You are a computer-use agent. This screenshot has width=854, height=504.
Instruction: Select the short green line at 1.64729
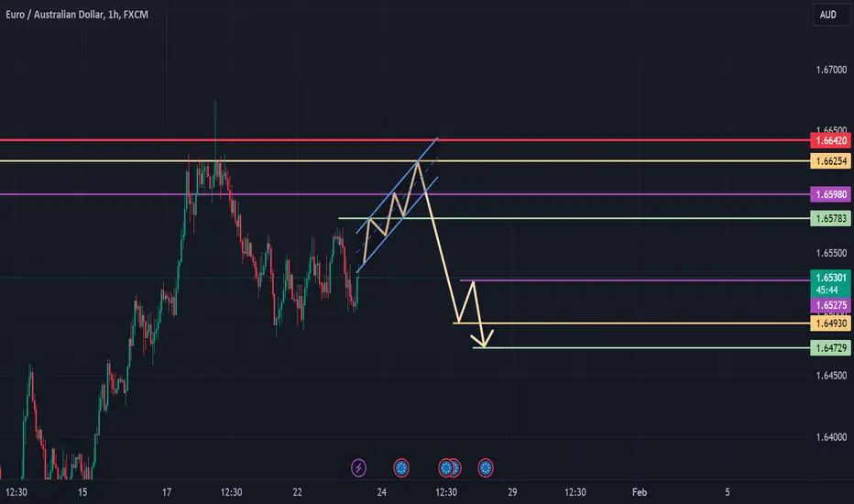pos(641,347)
